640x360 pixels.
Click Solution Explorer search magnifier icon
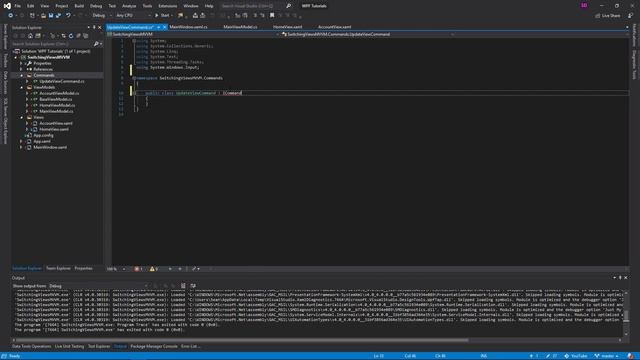96,44
